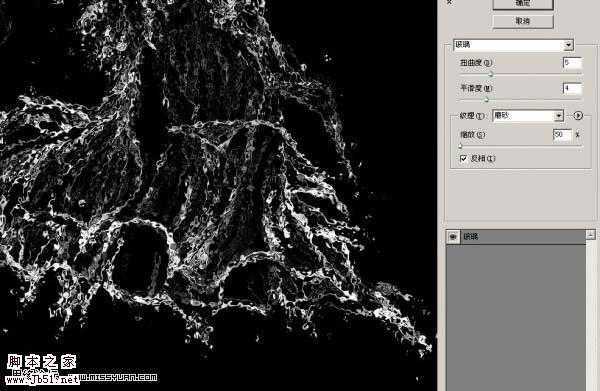Click the 平滑度 smoothness value field
Screen dimensions: 600x391
[572, 88]
